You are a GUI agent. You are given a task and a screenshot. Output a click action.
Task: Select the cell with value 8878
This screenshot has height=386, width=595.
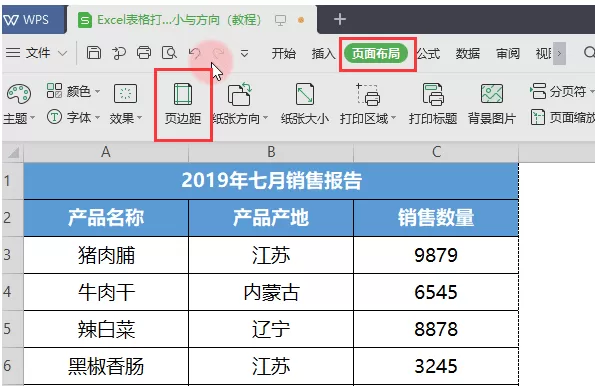point(436,329)
